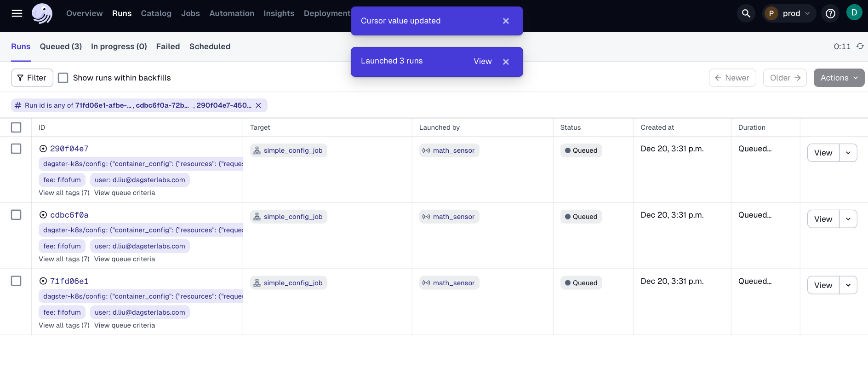Screen dimensions: 868x392
Task: Switch to the Queued (3) tab
Action: point(61,46)
